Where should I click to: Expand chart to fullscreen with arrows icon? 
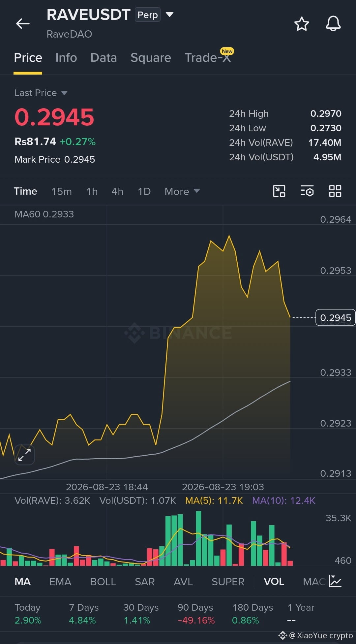(24, 455)
